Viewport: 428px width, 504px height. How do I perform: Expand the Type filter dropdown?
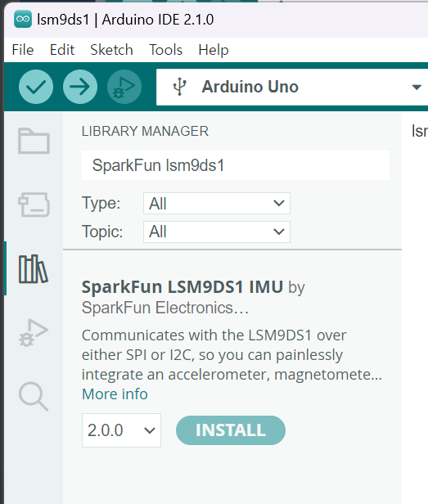click(217, 203)
